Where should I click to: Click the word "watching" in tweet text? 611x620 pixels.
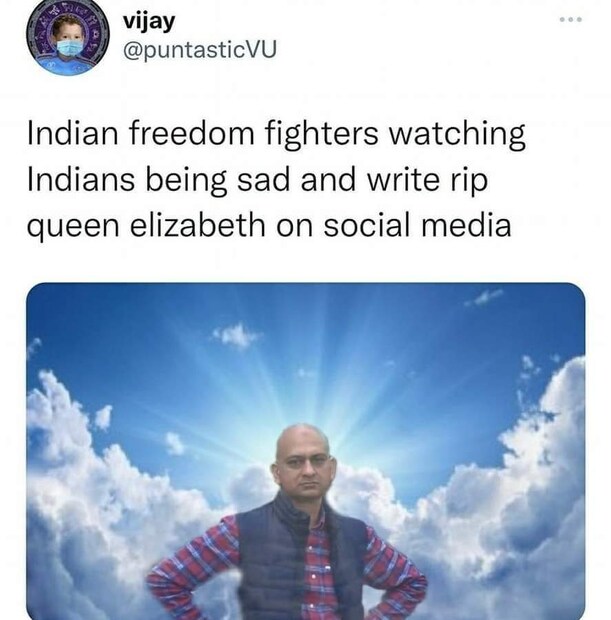[457, 134]
